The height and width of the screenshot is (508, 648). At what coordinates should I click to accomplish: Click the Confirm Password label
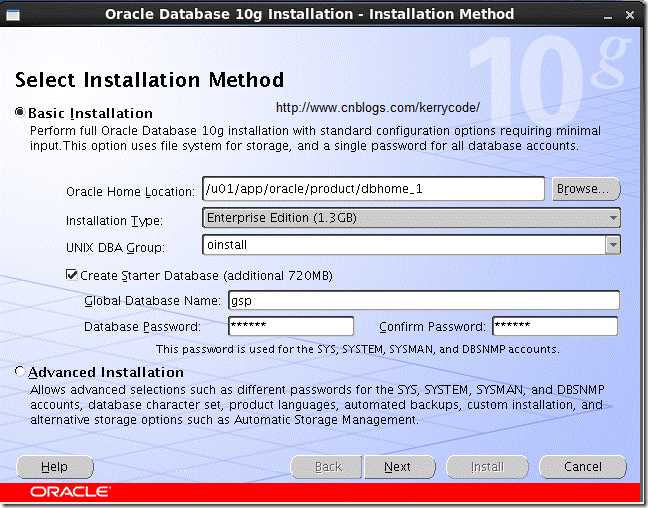[432, 327]
